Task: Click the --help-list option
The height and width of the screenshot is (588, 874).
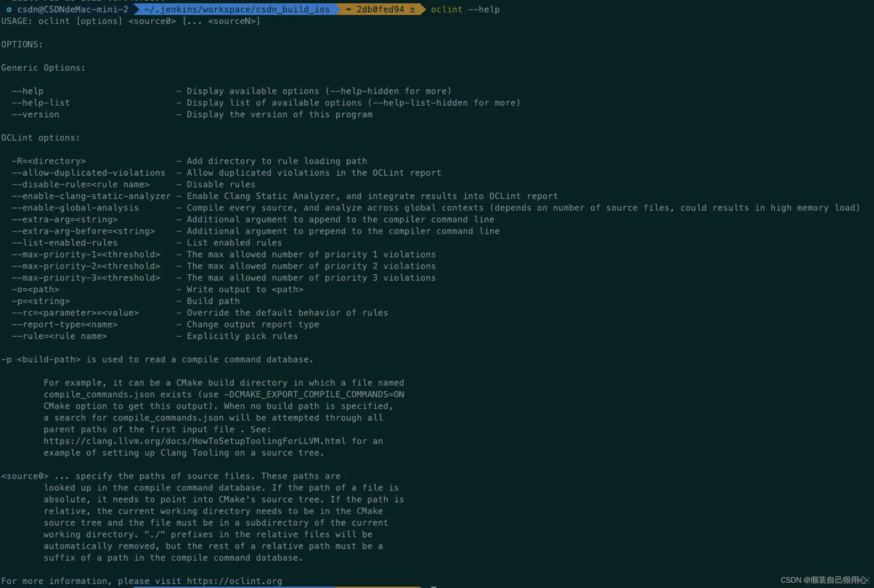Action: [x=41, y=103]
